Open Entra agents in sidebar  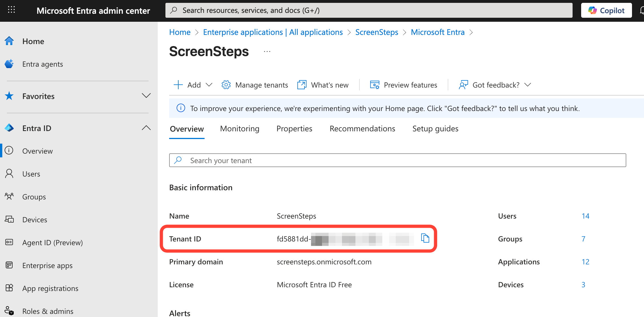click(x=43, y=64)
